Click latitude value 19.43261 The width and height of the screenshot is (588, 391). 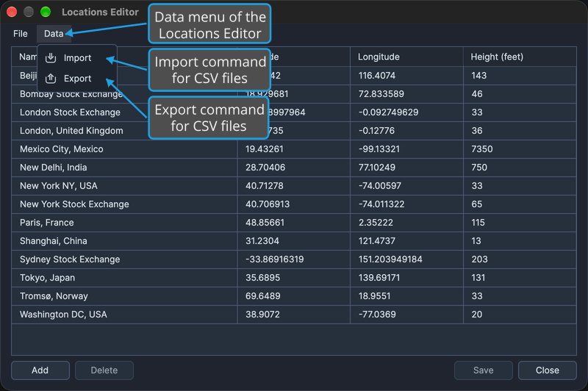tap(265, 149)
